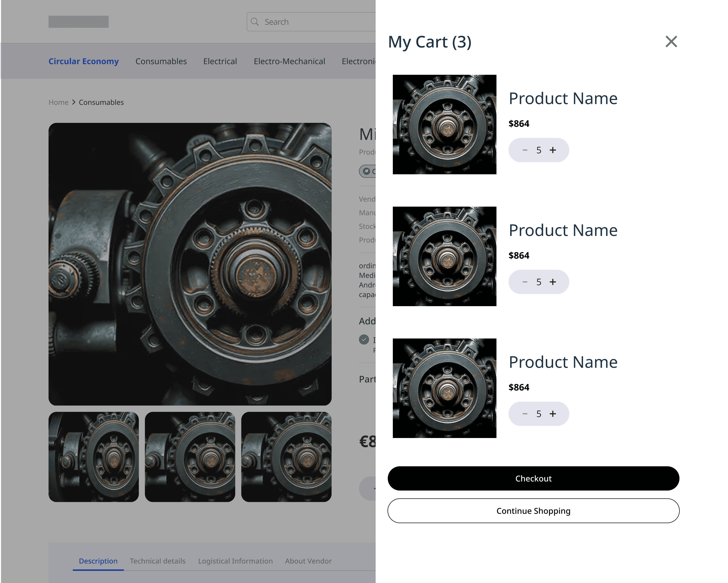Click Continue Shopping button
The height and width of the screenshot is (583, 728).
click(533, 511)
